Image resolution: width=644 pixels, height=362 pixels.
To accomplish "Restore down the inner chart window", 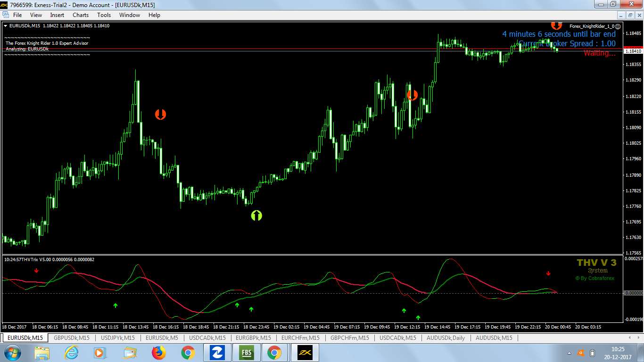I will 630,15.
